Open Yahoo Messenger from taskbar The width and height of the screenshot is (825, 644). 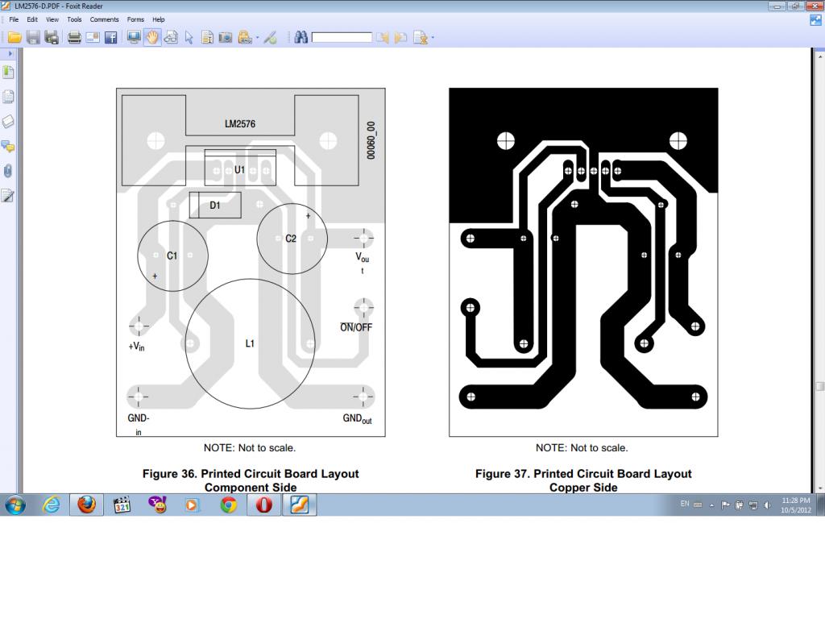click(157, 505)
